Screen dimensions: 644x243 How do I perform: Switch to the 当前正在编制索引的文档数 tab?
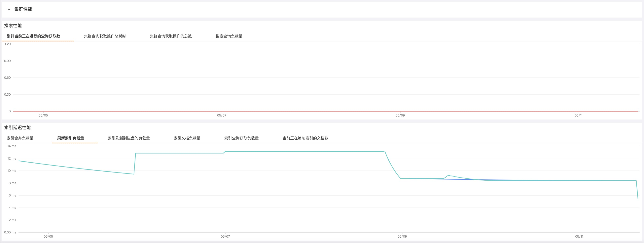305,138
